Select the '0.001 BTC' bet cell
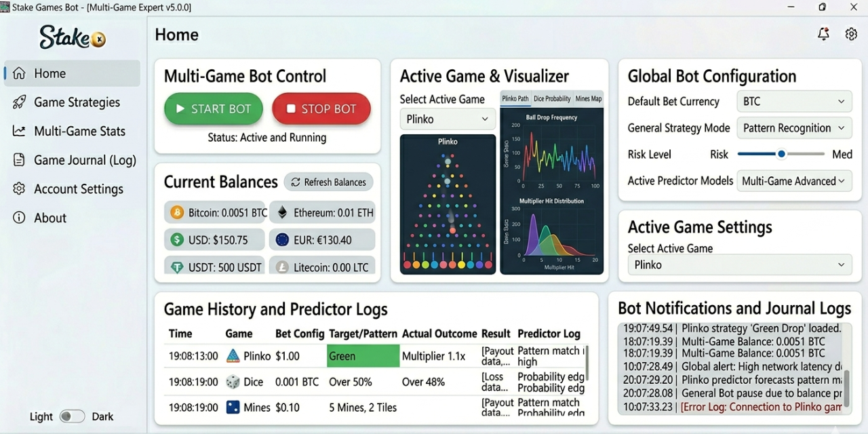 tap(297, 382)
